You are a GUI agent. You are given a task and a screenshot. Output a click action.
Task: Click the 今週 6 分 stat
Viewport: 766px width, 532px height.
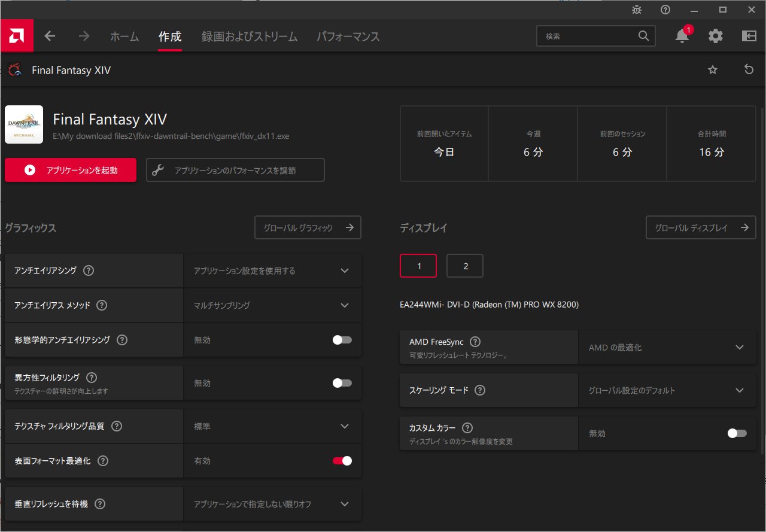(533, 144)
